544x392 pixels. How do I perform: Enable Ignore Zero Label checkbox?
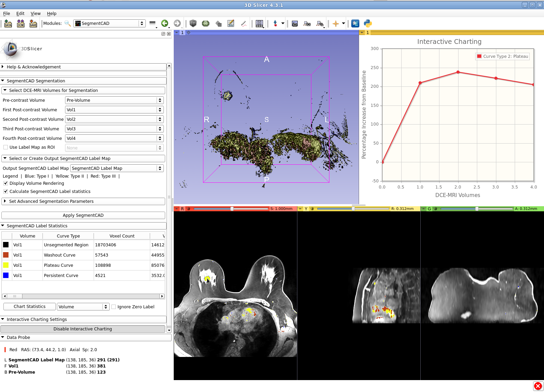tap(114, 307)
